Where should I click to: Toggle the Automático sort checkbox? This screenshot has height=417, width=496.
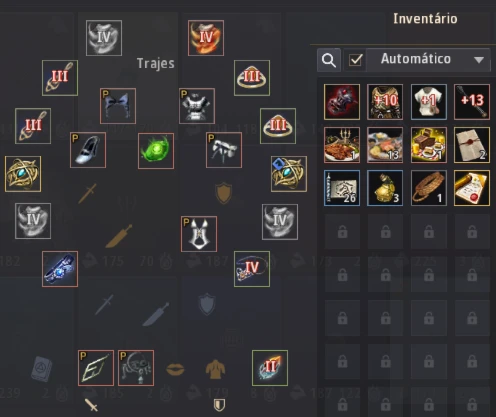tap(355, 60)
